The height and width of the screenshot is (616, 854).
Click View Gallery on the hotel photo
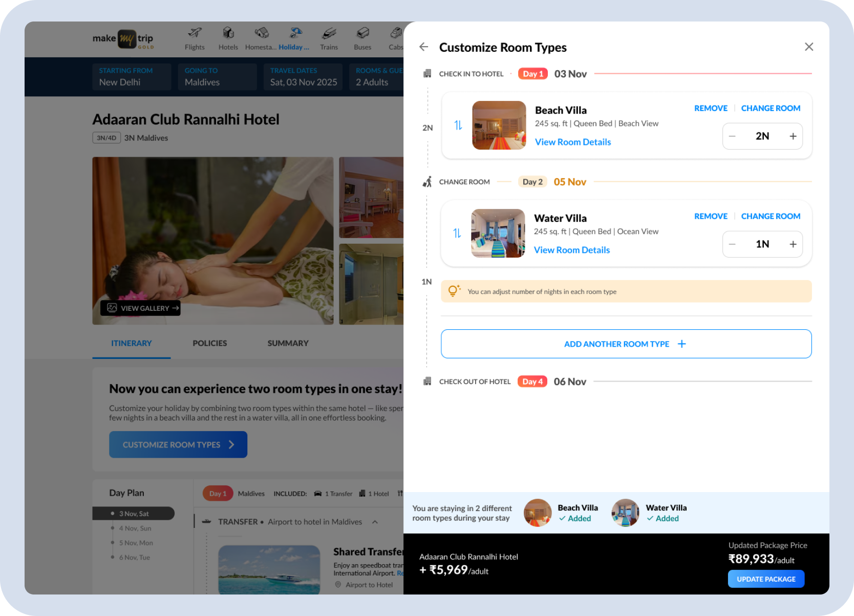click(140, 308)
